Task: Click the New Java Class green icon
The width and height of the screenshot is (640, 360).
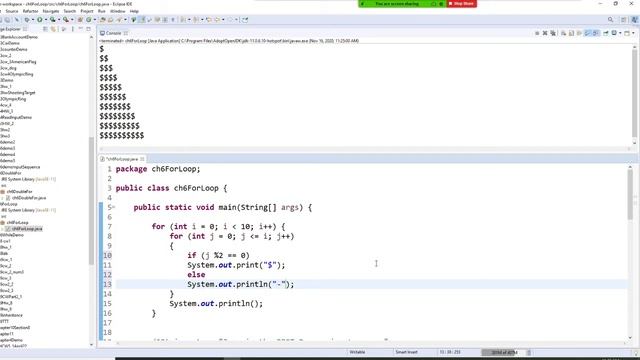Action: (x=89, y=20)
